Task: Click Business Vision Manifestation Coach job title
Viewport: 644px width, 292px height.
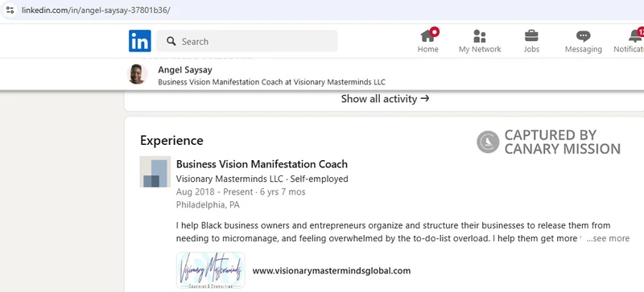Action: [262, 164]
